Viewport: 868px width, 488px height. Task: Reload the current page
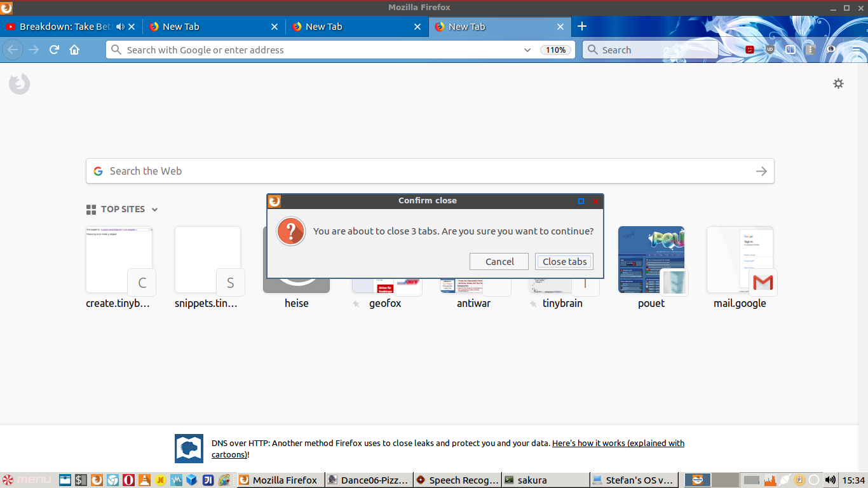point(55,50)
